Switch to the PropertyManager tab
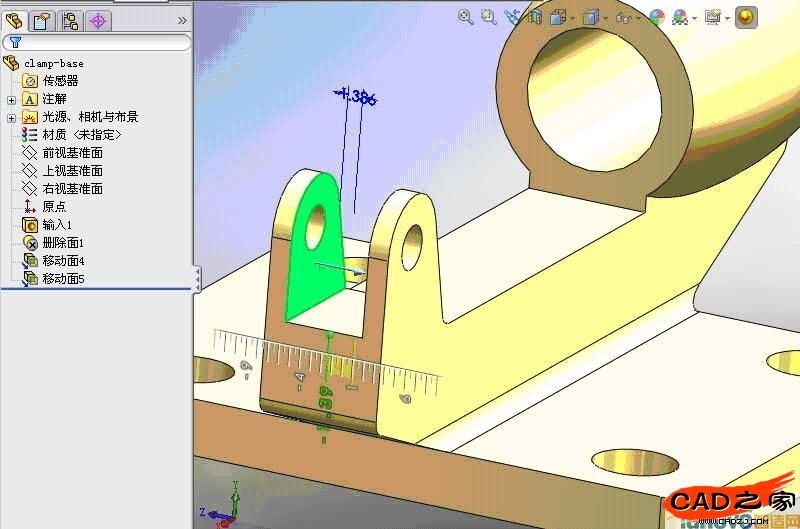800x529 pixels. (42, 19)
